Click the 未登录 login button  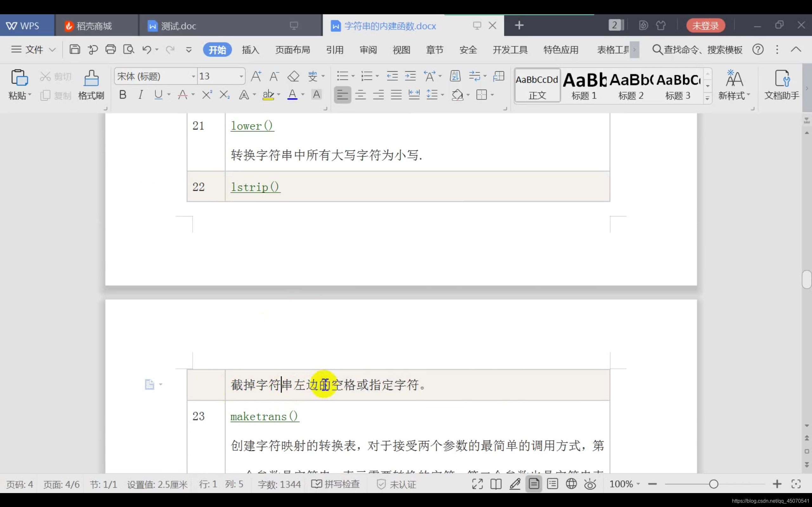[x=705, y=25]
